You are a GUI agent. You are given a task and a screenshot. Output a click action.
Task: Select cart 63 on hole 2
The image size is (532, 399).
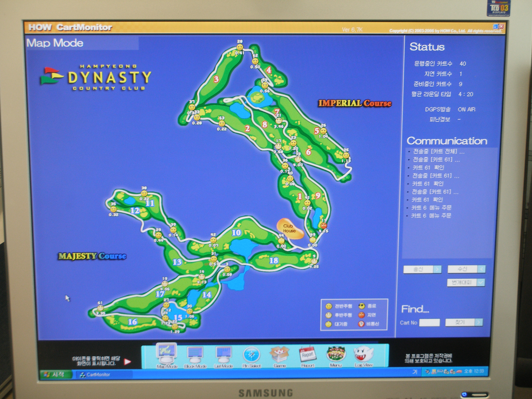coord(222,123)
